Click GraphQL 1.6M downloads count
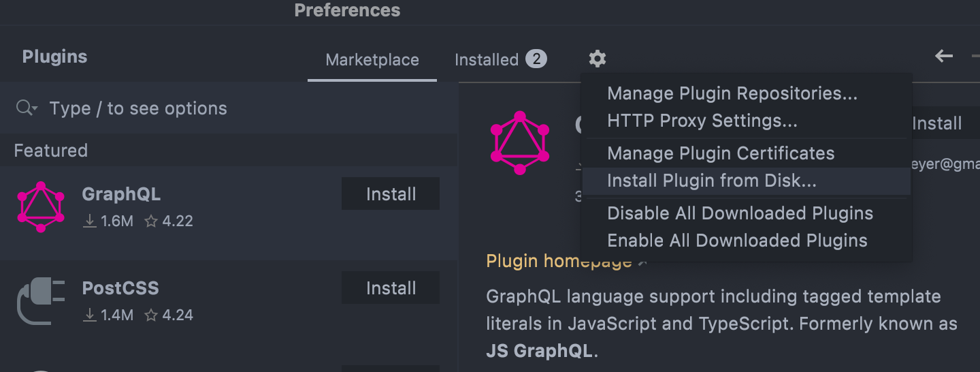Viewport: 980px width, 372px height. tap(108, 221)
